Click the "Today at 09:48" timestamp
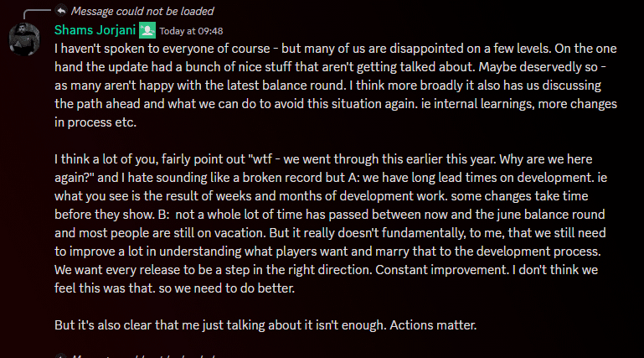Viewport: 644px width, 358px height. (190, 31)
